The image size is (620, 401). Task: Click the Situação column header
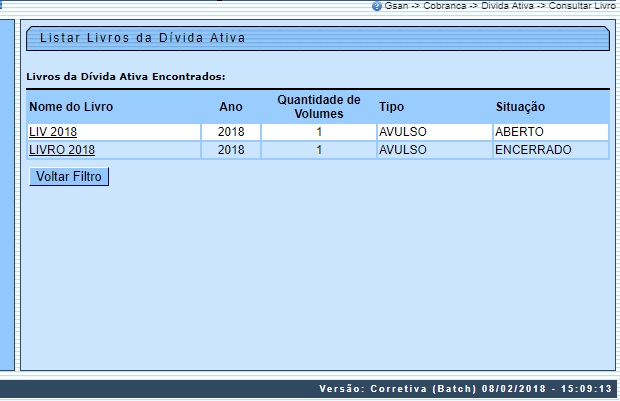click(x=520, y=106)
